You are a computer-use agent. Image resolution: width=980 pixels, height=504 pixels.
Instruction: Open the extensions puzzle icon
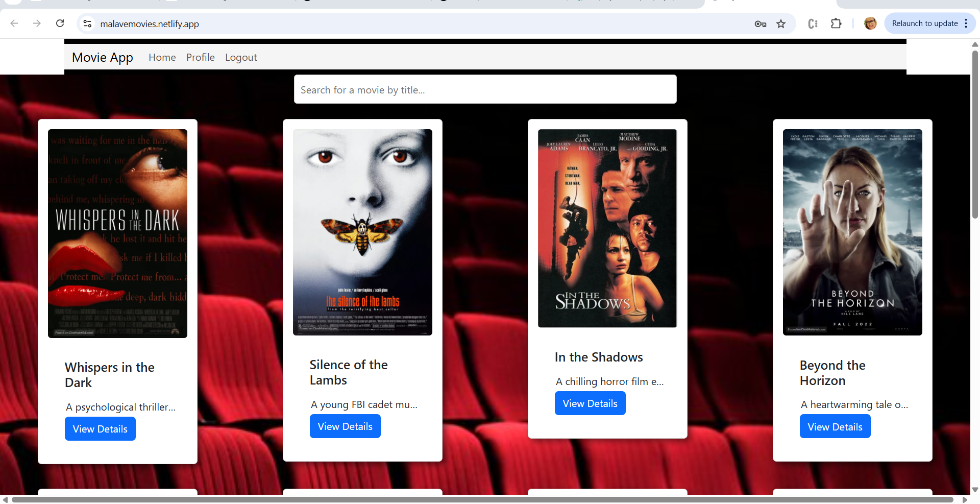(836, 23)
